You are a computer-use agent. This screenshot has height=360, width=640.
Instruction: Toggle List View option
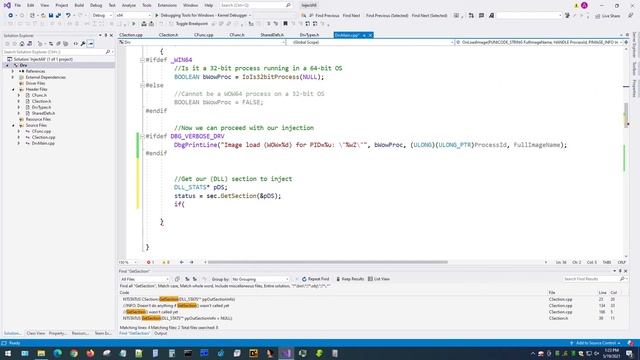click(379, 279)
